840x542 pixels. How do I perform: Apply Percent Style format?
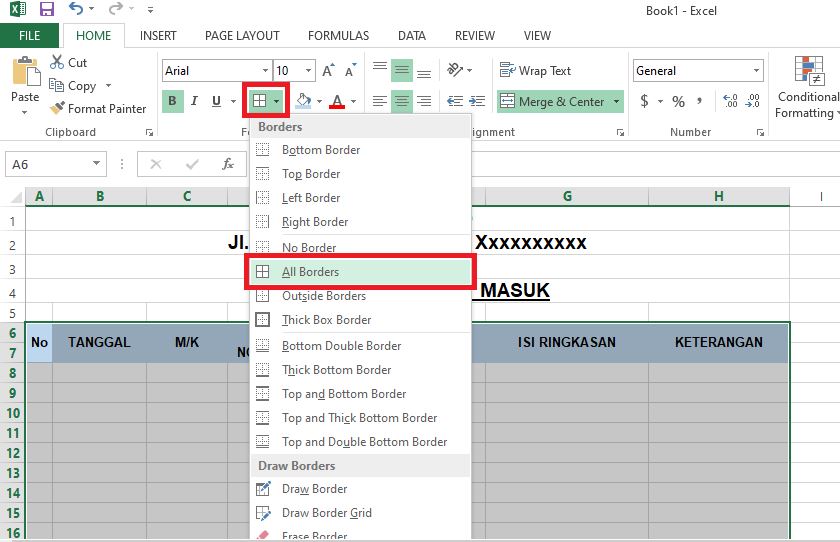tap(678, 101)
